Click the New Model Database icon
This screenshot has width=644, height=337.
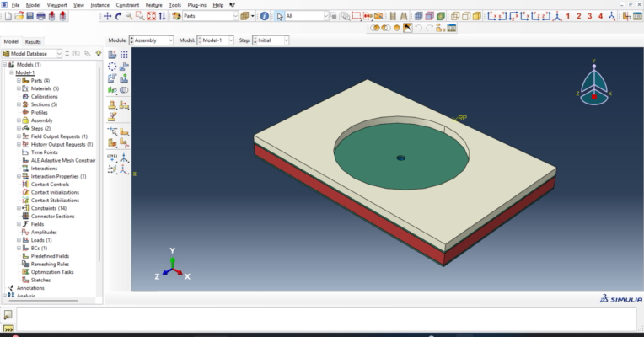8,16
